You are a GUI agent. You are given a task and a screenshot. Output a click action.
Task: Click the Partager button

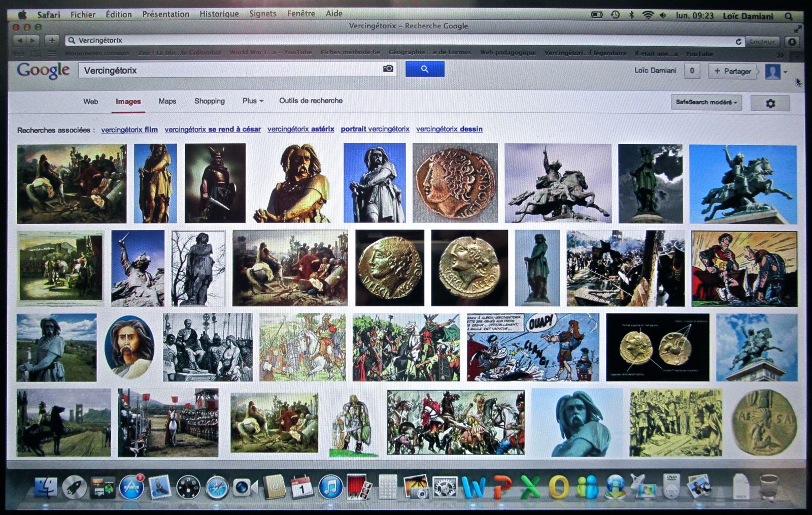click(x=732, y=71)
